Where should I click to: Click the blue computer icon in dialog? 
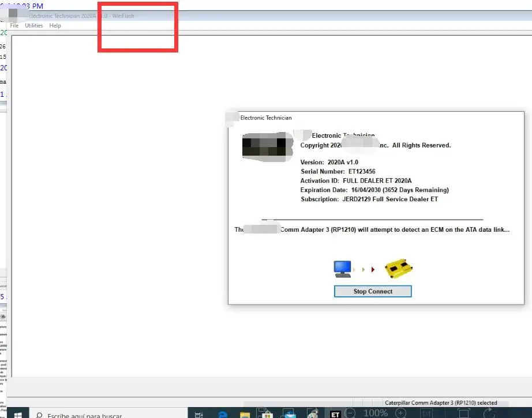(342, 269)
